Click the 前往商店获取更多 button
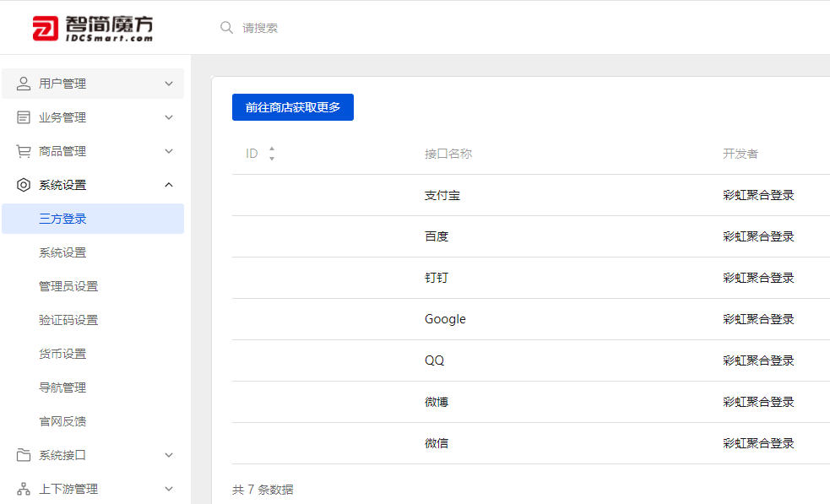 (293, 107)
